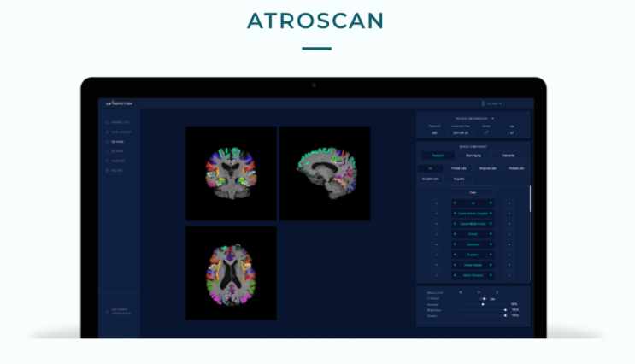The width and height of the screenshot is (635, 364).
Task: Click right plus in Cuneus row
Action: click(x=491, y=234)
